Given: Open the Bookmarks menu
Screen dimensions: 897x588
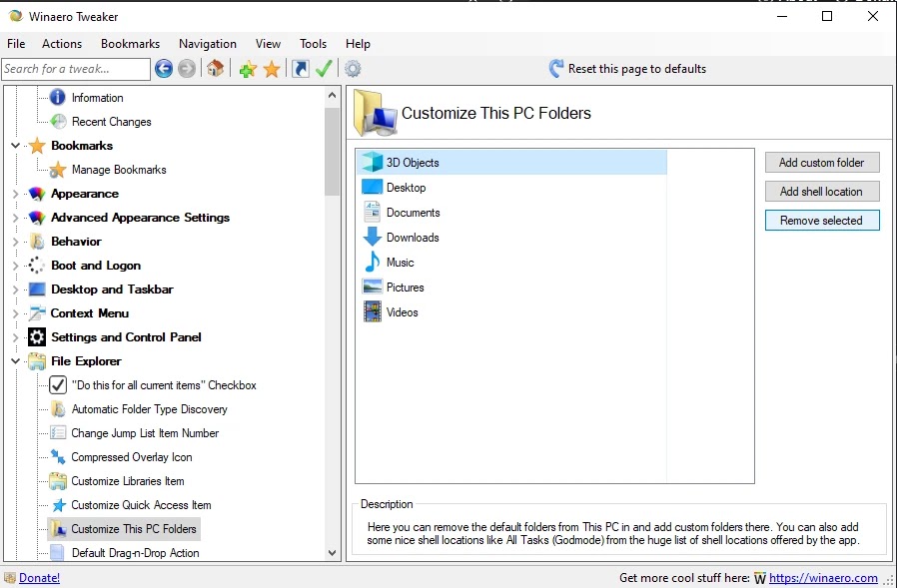Looking at the screenshot, I should coord(131,44).
